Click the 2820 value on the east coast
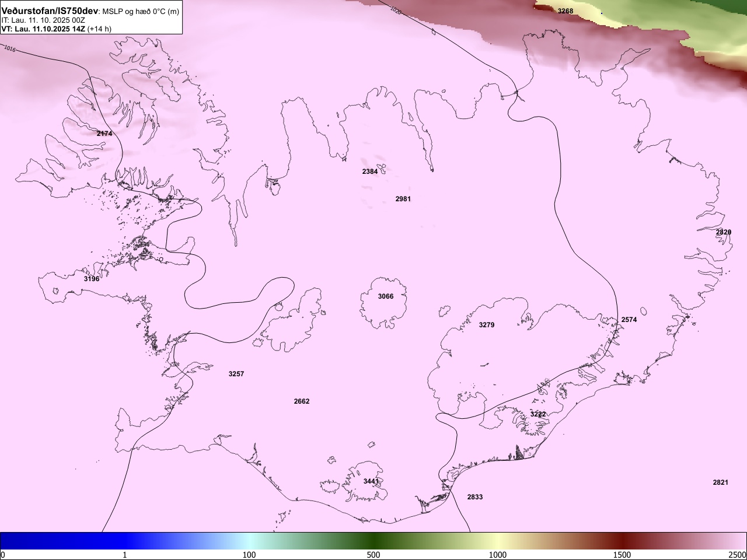747x560 pixels. point(724,232)
